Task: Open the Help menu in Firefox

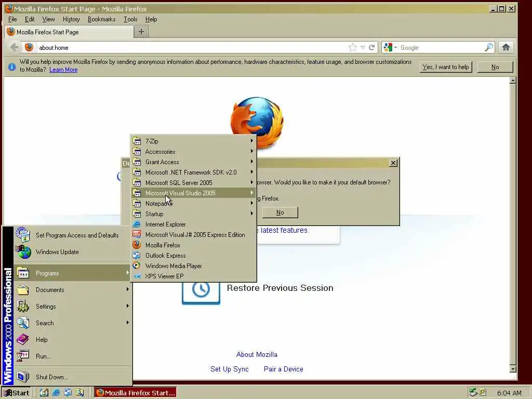Action: point(151,19)
